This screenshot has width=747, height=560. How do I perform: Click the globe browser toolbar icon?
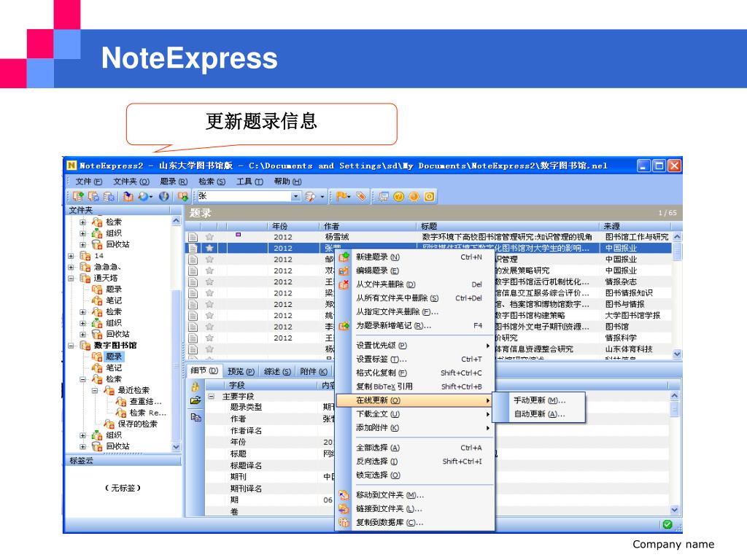point(164,196)
